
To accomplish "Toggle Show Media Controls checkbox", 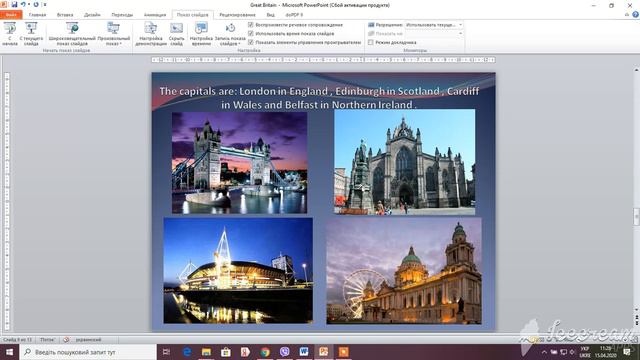I will point(251,42).
